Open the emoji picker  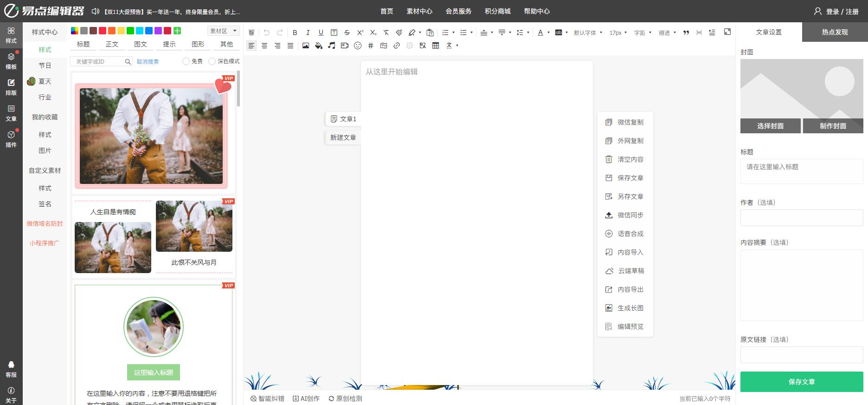click(358, 46)
